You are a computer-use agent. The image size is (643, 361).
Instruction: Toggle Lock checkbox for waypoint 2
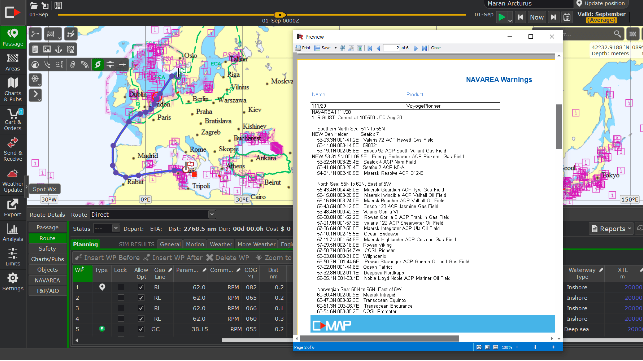click(x=121, y=298)
